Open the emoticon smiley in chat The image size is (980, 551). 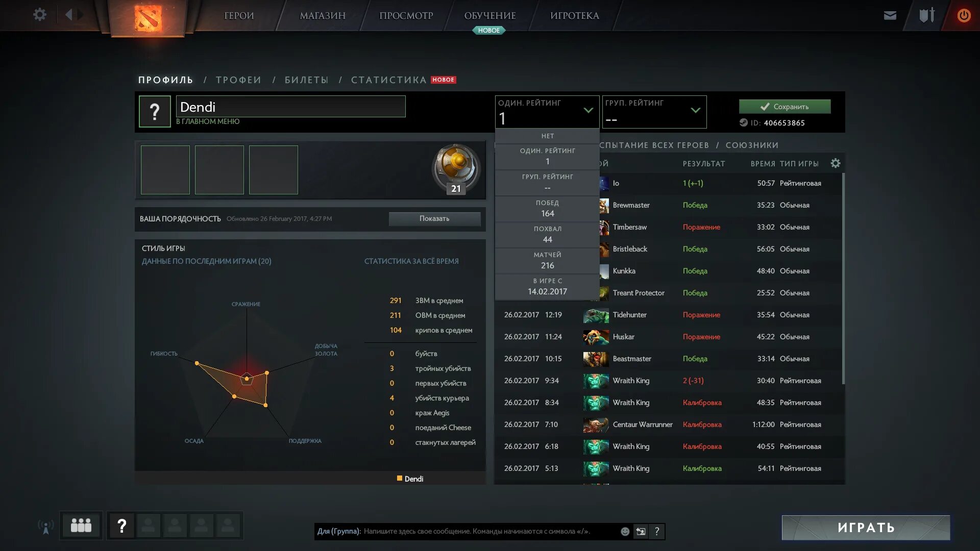click(625, 532)
